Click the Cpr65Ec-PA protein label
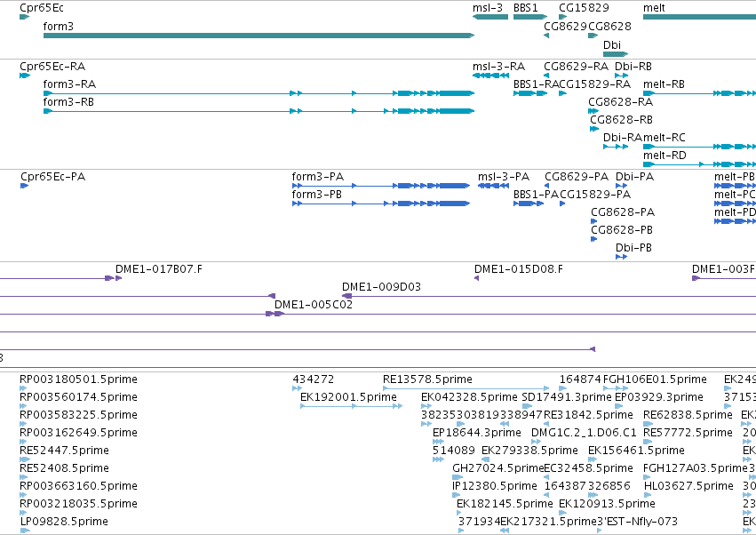Image resolution: width=756 pixels, height=535 pixels. coord(53,177)
